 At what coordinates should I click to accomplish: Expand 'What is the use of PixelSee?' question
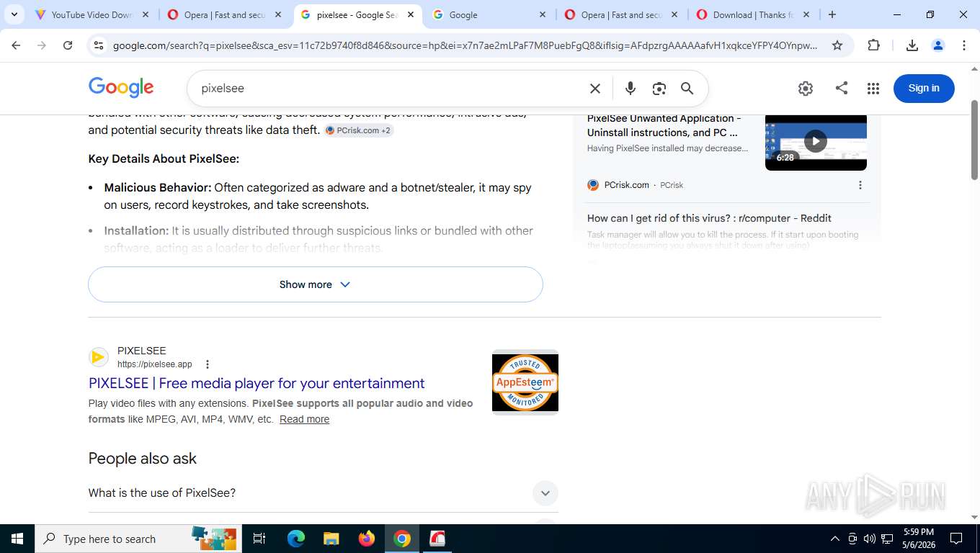(323, 493)
